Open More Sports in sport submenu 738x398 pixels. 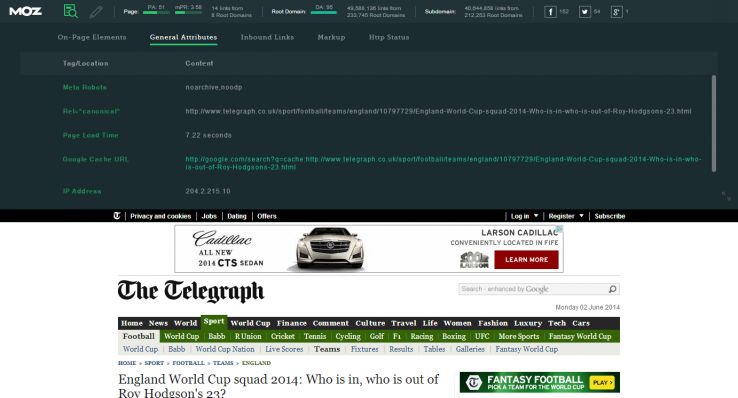[519, 336]
